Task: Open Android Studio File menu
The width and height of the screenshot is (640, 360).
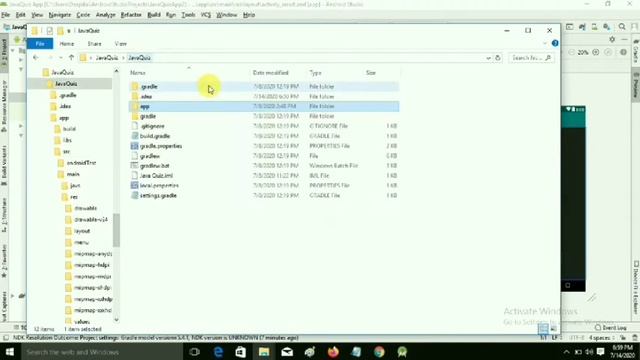Action: (x=6, y=15)
